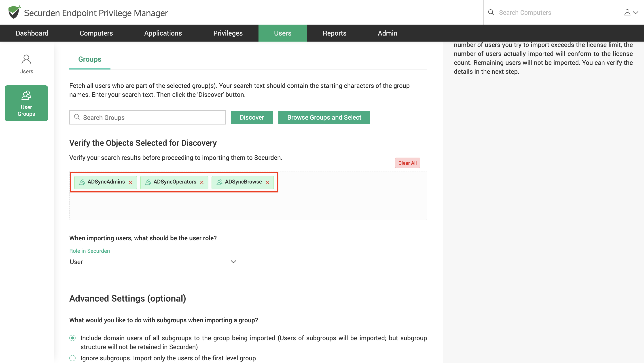
Task: Open the Reports menu
Action: click(x=335, y=33)
